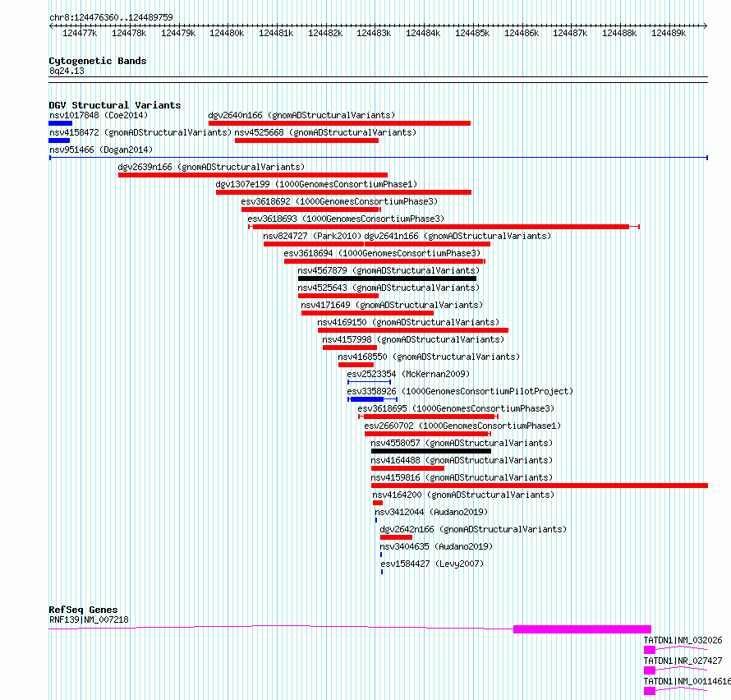
Task: Open the RNF139|NM_007218 gene label
Action: tap(89, 619)
